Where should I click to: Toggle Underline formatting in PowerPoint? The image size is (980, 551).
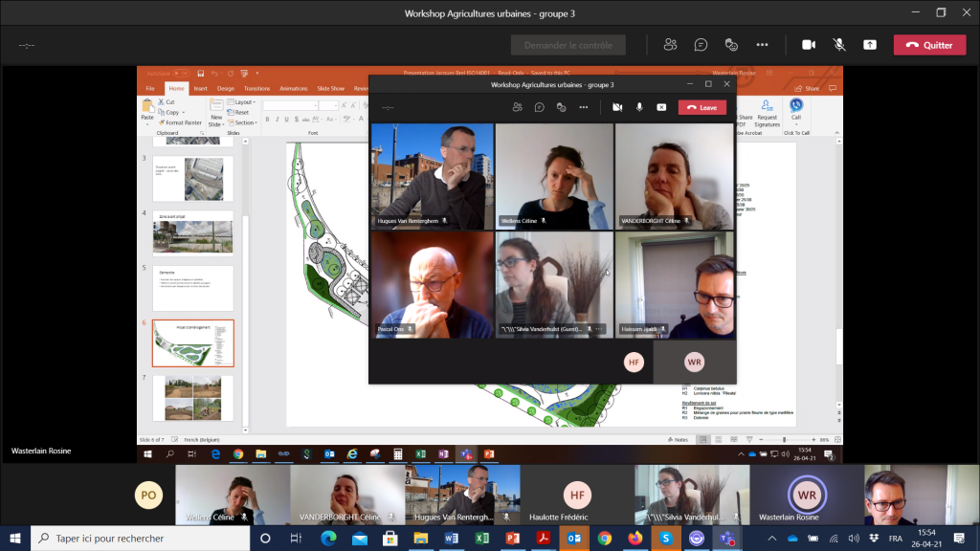point(287,120)
